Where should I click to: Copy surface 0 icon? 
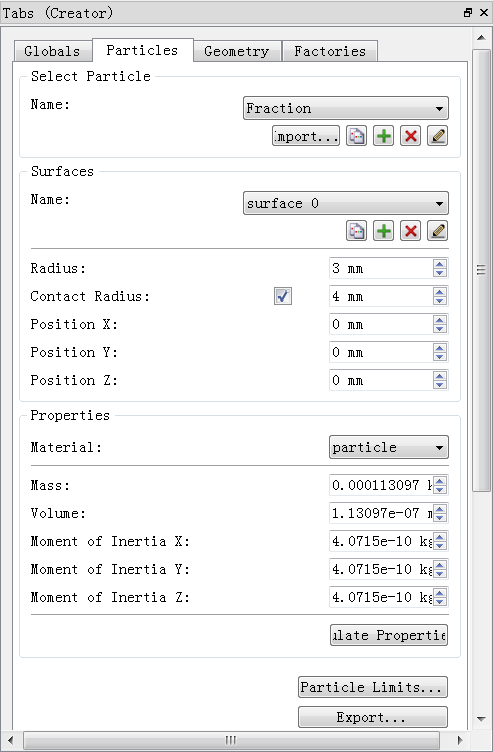coord(356,231)
